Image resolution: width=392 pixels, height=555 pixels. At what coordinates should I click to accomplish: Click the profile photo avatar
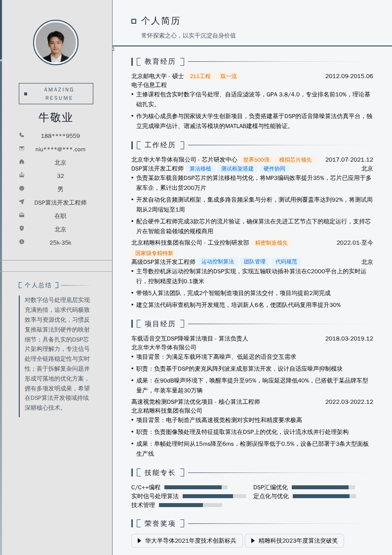click(x=56, y=43)
